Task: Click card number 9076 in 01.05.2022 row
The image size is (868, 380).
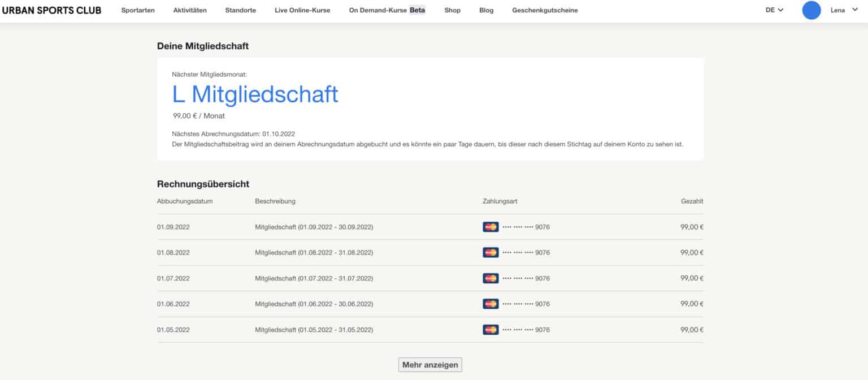Action: [x=526, y=329]
